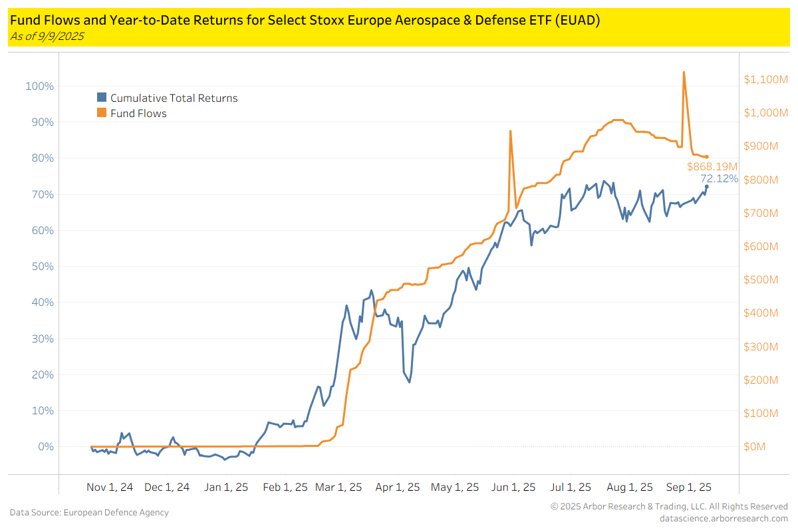The width and height of the screenshot is (798, 532).
Task: Click the Arbor Research copyright notice
Action: (x=669, y=506)
